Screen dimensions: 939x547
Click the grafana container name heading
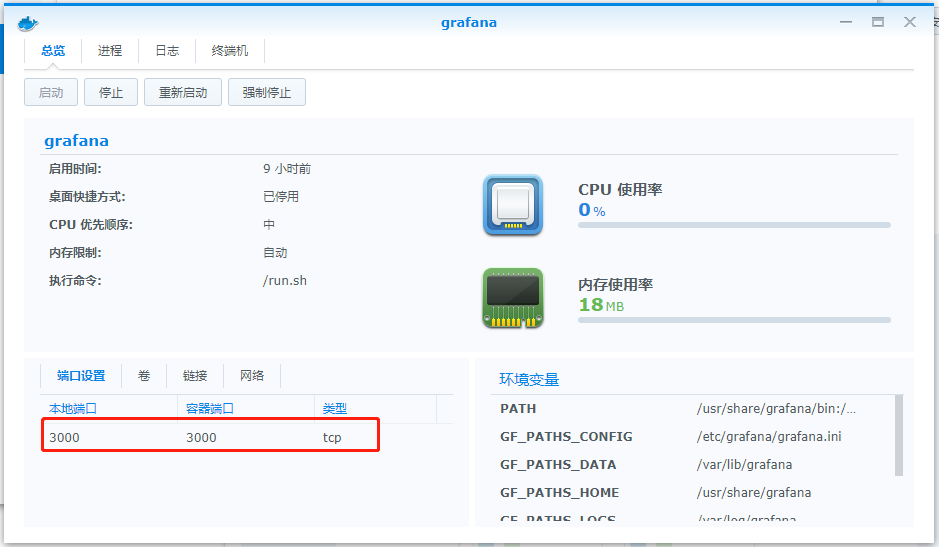click(x=76, y=141)
